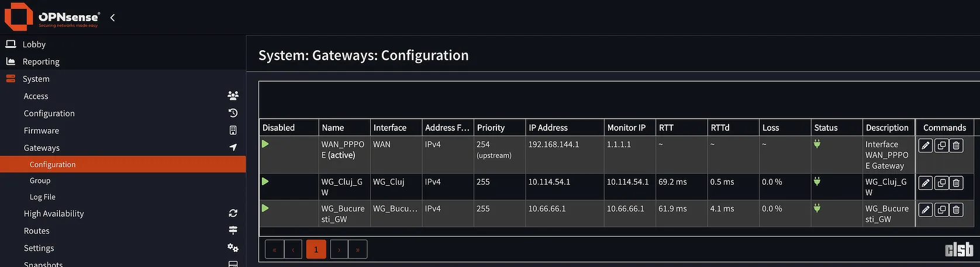Image resolution: width=980 pixels, height=267 pixels.
Task: Click the next page arrow button
Action: tap(339, 249)
